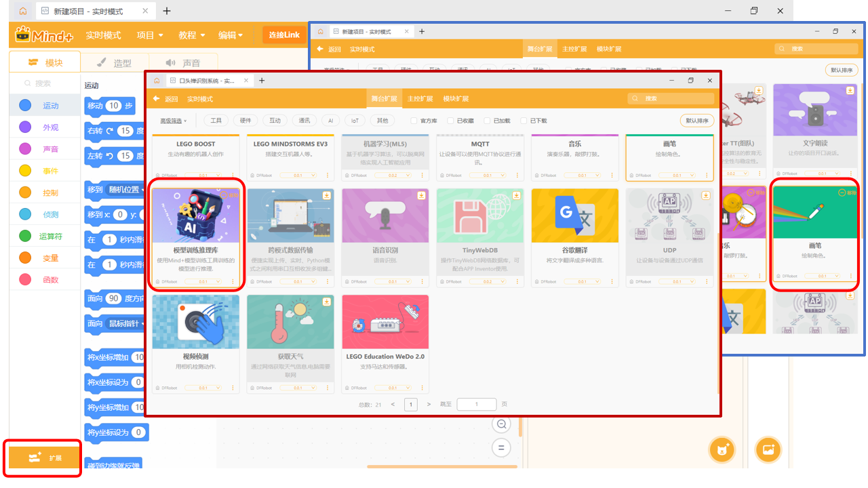This screenshot has width=868, height=488.
Task: Click download icon on 获取天气 card
Action: click(325, 300)
